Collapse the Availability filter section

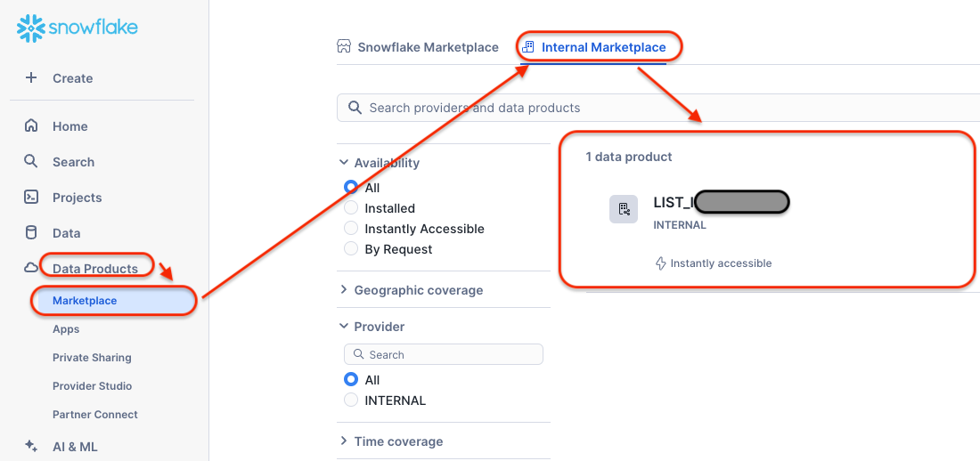pos(343,162)
